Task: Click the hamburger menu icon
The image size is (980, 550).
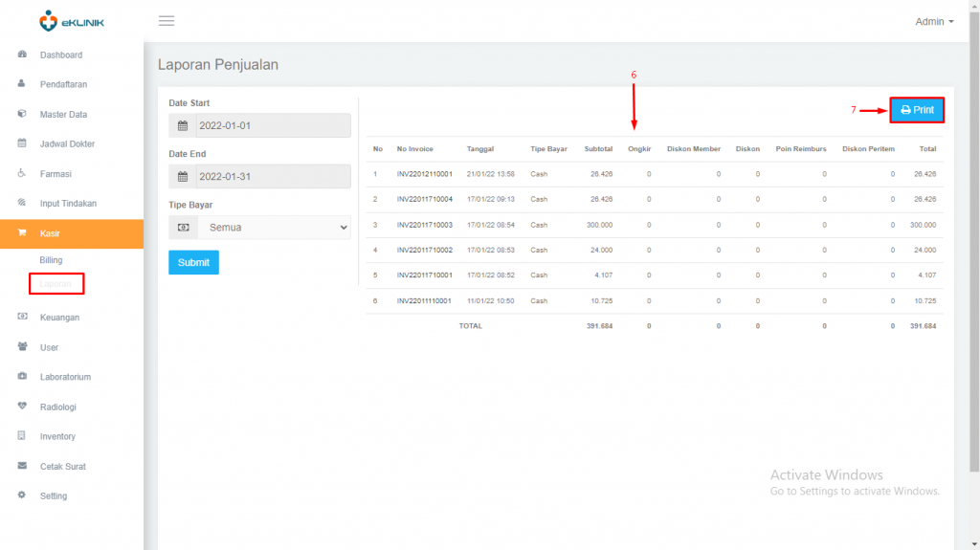Action: point(167,21)
